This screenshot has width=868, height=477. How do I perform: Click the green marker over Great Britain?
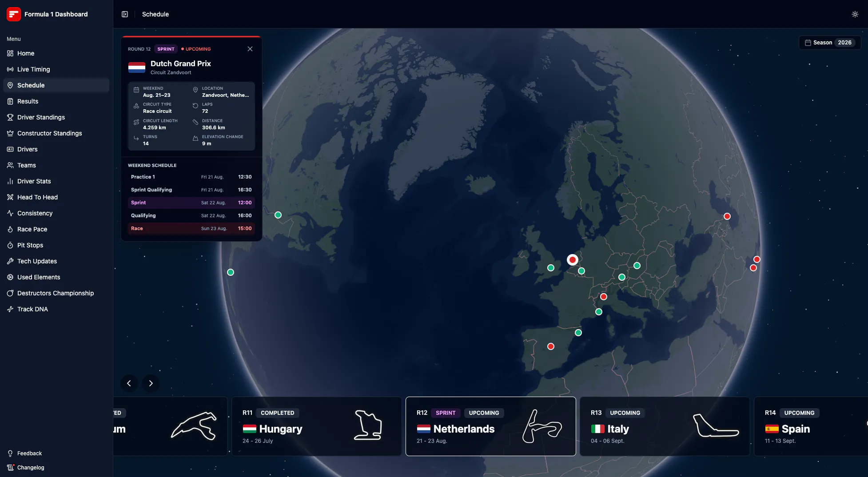click(551, 268)
